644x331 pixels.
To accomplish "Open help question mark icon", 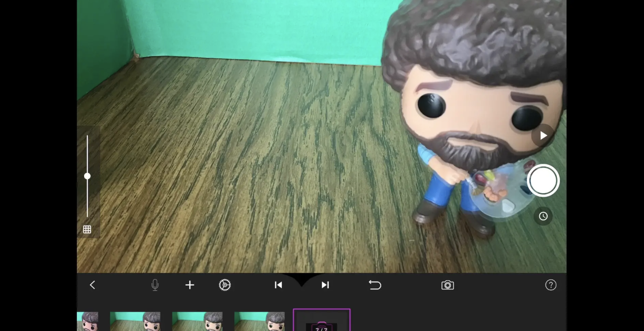I will [551, 285].
